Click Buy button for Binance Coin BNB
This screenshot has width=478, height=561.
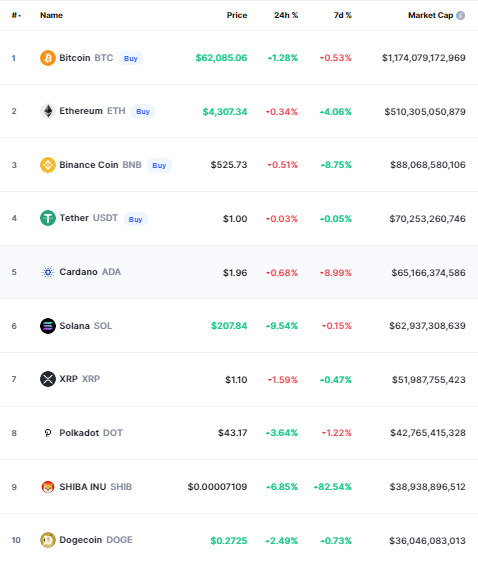pyautogui.click(x=159, y=166)
